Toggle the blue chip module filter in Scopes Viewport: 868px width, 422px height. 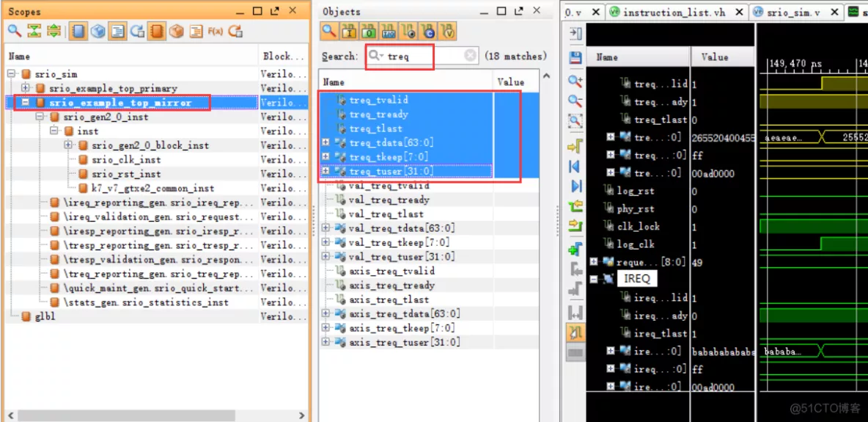pos(78,31)
